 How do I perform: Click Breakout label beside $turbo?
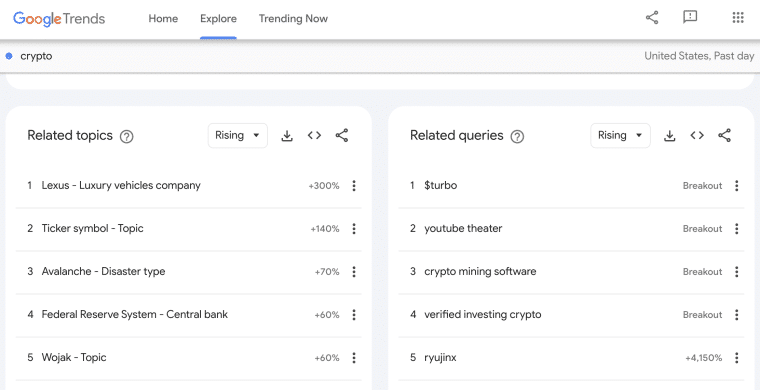[x=702, y=186]
